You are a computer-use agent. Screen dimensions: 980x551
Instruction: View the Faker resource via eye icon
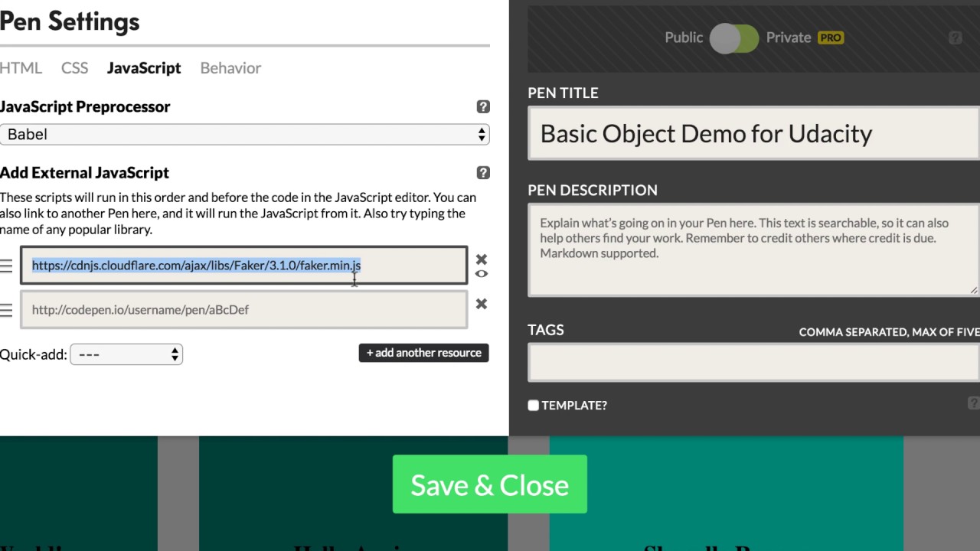click(x=482, y=274)
